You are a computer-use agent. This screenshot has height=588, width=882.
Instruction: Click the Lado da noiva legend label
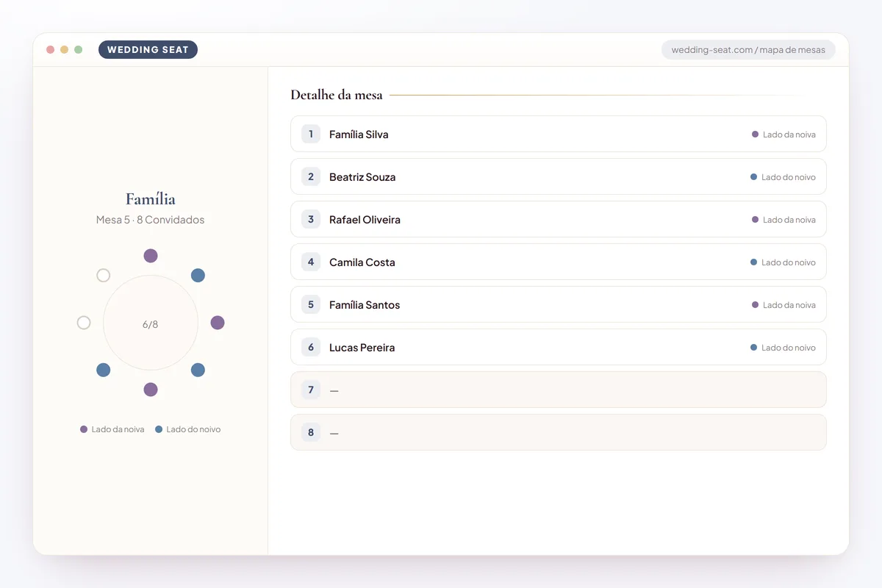(x=118, y=429)
